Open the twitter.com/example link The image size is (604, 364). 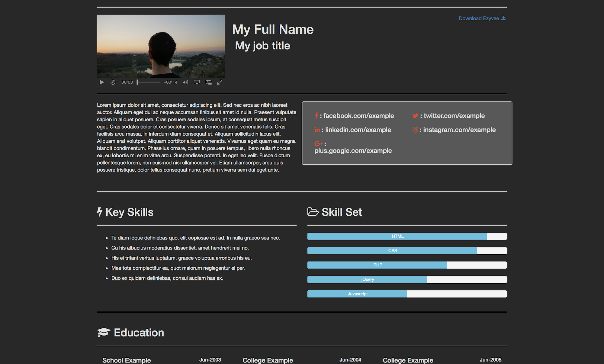tap(454, 116)
